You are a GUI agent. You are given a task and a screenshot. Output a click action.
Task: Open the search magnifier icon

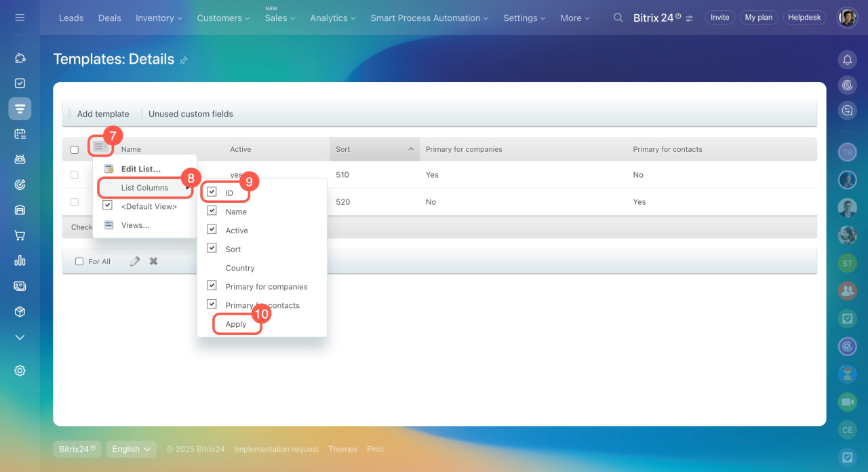coord(618,18)
